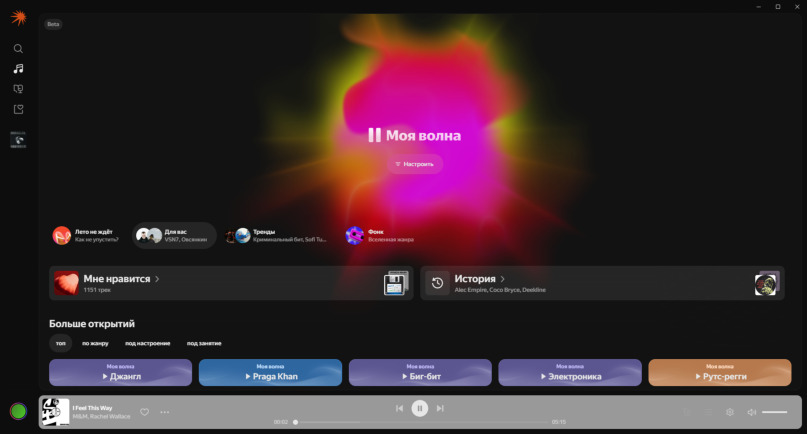
Task: Like the current track with heart icon
Action: tap(145, 412)
